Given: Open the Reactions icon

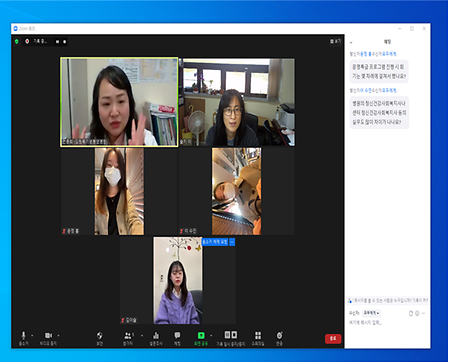Looking at the screenshot, I should pos(279,335).
